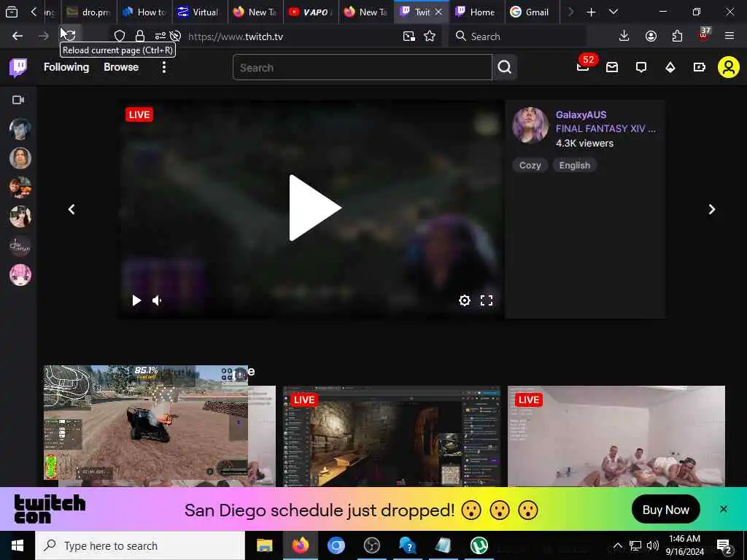Go back in browser history
Image resolution: width=747 pixels, height=560 pixels.
click(18, 36)
